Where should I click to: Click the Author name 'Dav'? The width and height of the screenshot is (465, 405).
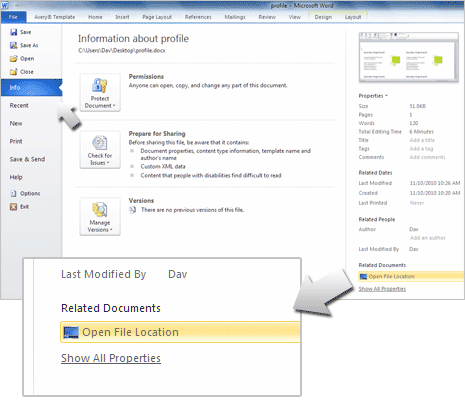pyautogui.click(x=414, y=229)
